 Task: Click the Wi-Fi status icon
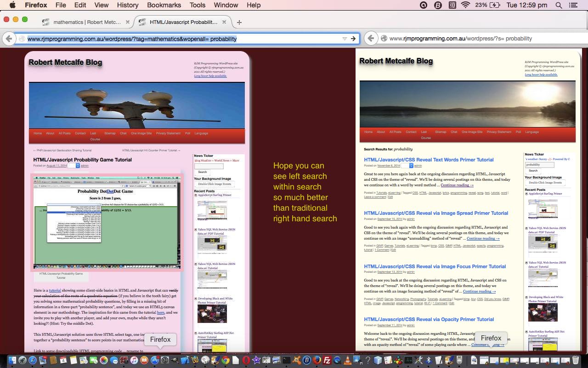click(466, 5)
